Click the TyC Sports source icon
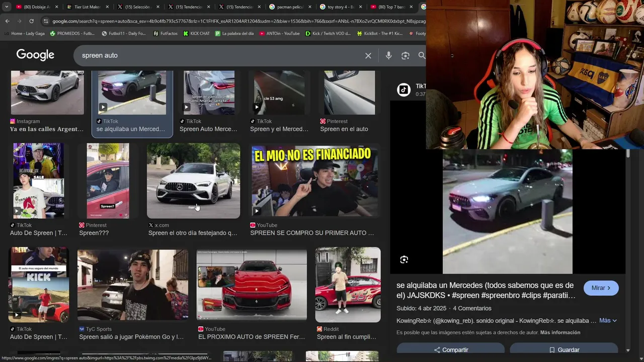644x362 pixels. point(82,329)
